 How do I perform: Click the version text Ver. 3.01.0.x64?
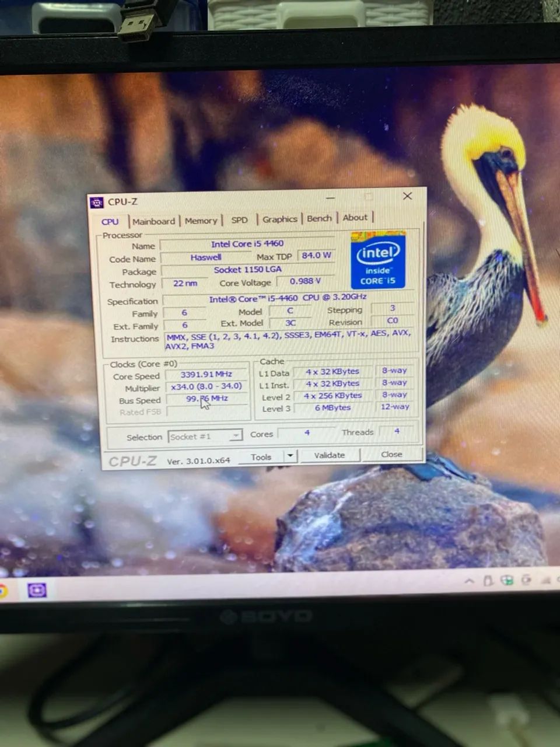click(x=198, y=461)
